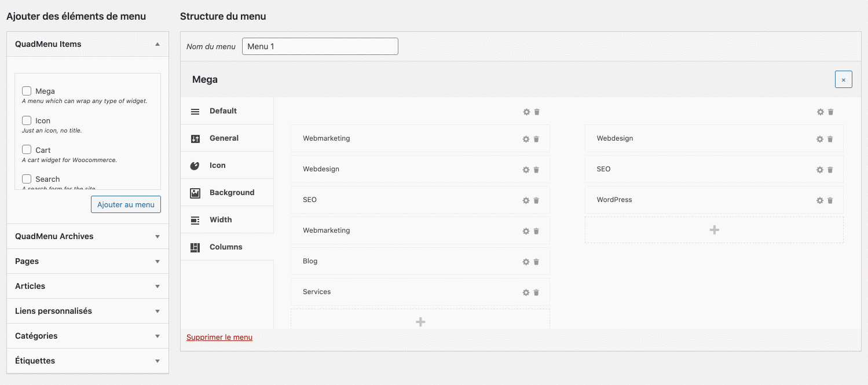Viewport: 868px width, 385px height.
Task: Click the Columns tab layout icon
Action: tap(195, 247)
